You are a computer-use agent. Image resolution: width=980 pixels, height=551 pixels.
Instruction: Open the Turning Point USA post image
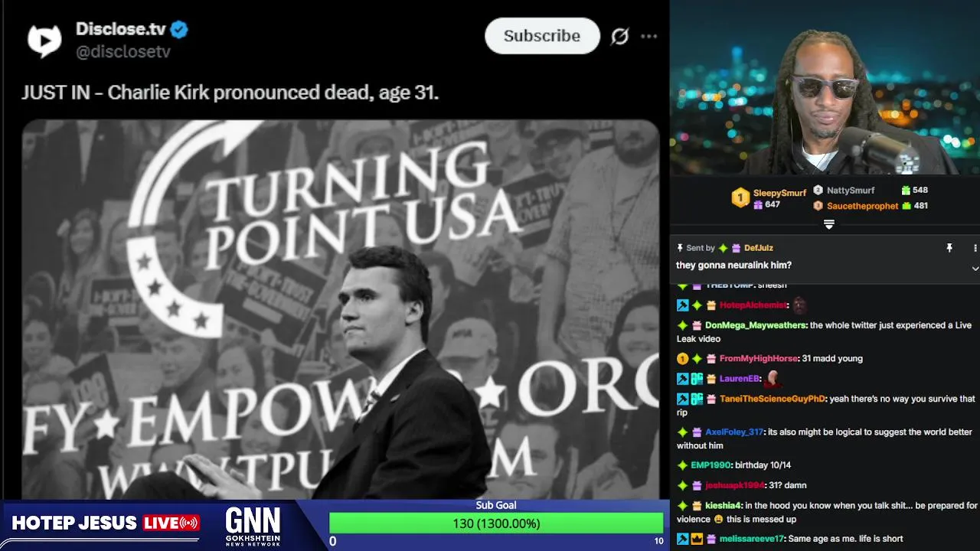[x=340, y=309]
